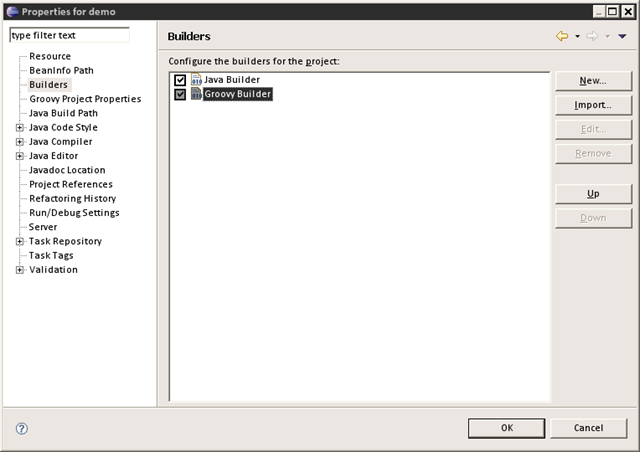The image size is (640, 452).
Task: Select Java Code Style in the tree
Action: [x=63, y=127]
